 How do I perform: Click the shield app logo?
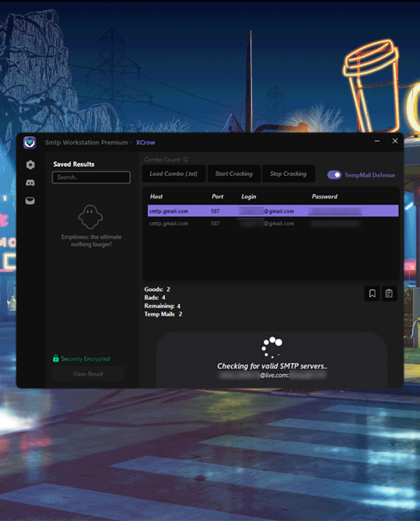click(x=30, y=142)
